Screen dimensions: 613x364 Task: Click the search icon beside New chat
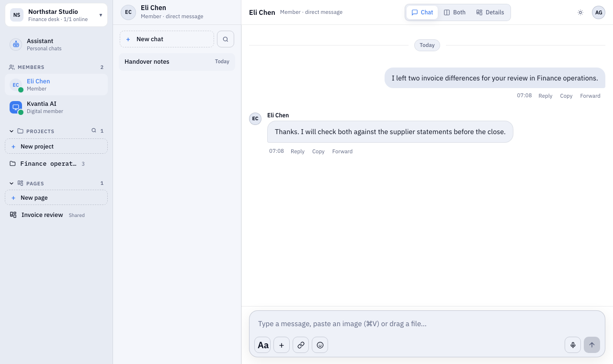click(226, 39)
